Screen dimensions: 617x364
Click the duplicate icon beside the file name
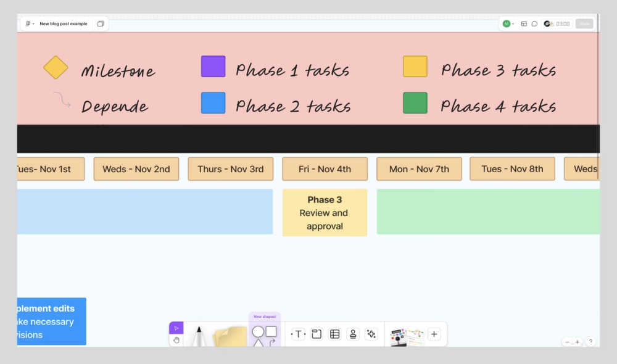(x=100, y=23)
